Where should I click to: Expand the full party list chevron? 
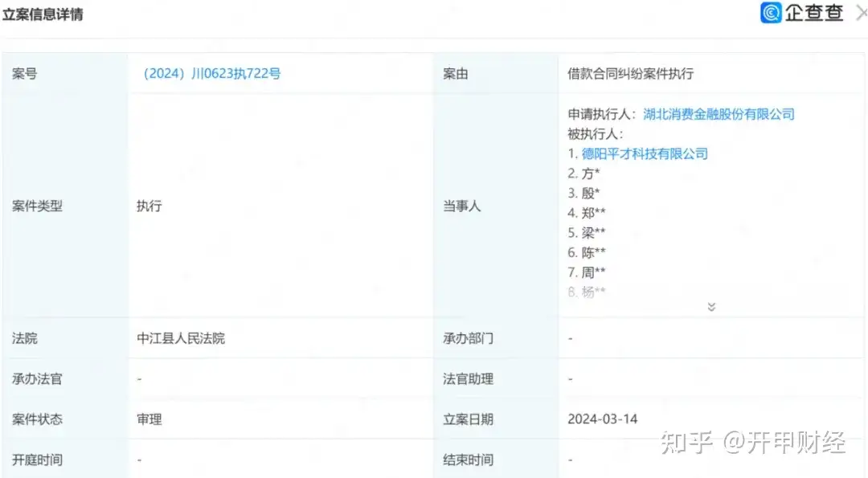[711, 307]
